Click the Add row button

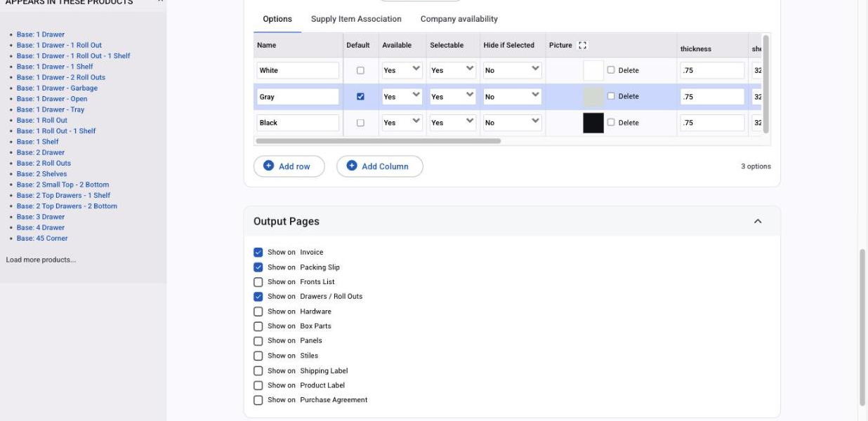pyautogui.click(x=289, y=166)
